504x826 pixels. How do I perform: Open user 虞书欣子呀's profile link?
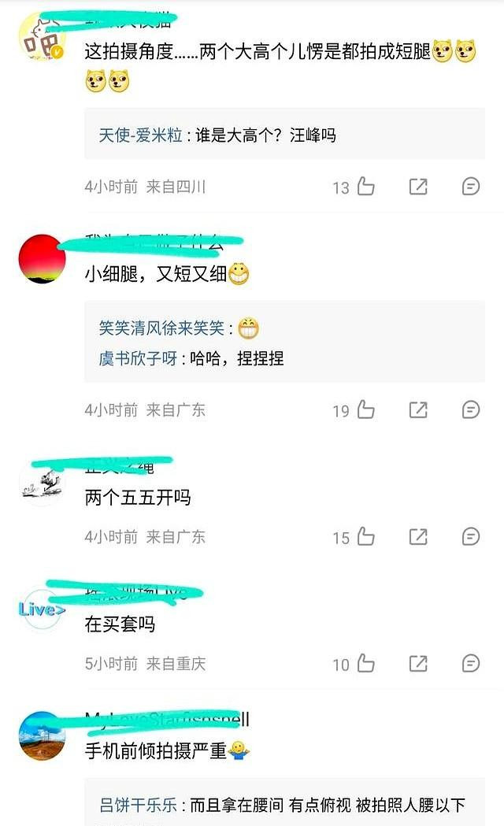138,358
